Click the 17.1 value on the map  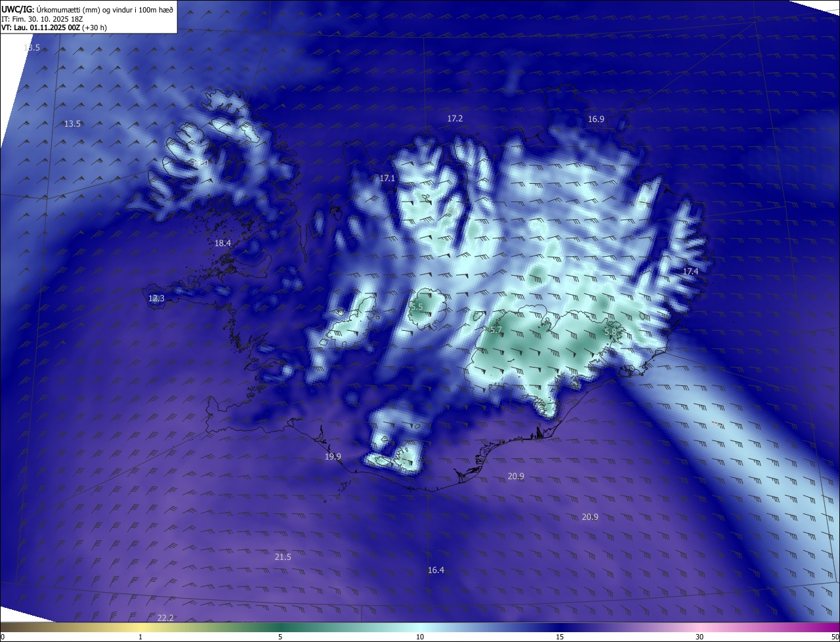[x=387, y=179]
